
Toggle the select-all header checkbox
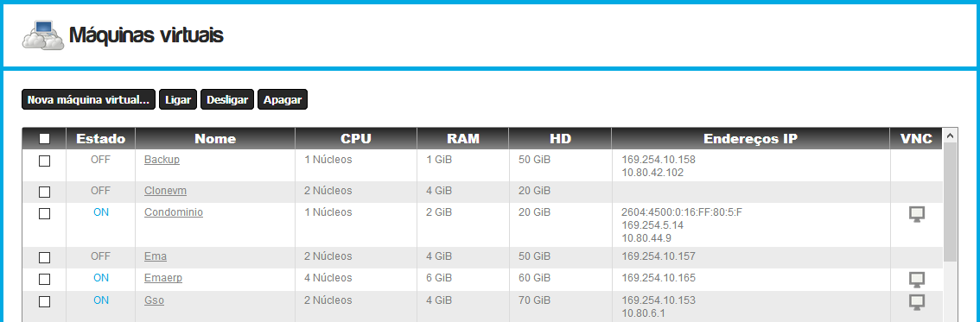click(44, 138)
